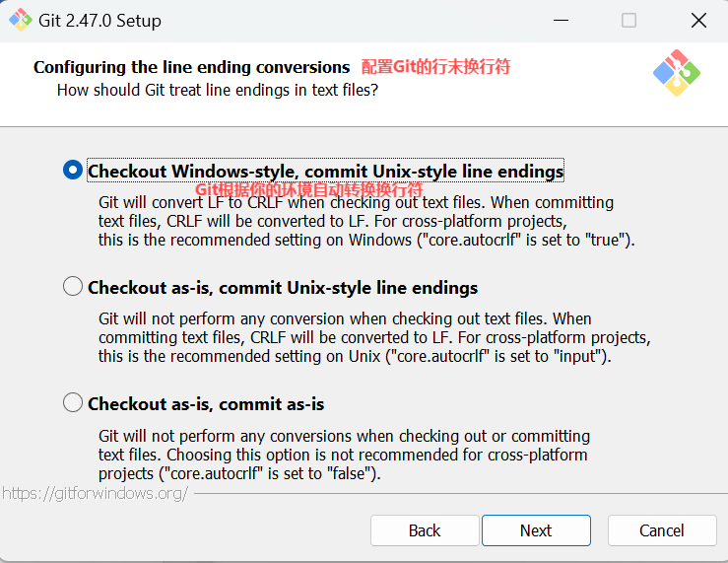Close the Git 2.47.0 Setup window
The width and height of the screenshot is (728, 563).
click(698, 21)
